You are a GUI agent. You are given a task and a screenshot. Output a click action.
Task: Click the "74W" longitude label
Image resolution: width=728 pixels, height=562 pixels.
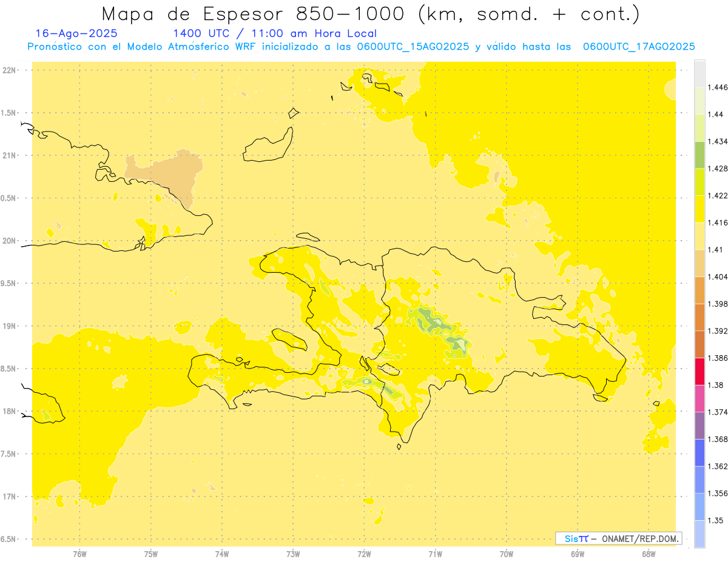222,554
